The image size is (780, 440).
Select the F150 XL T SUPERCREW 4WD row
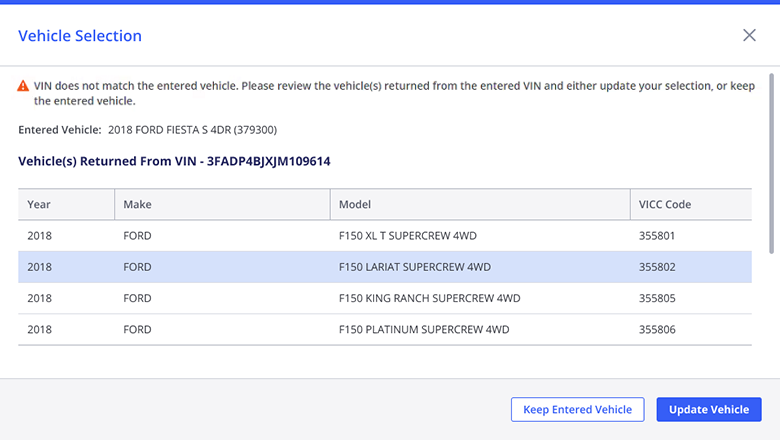point(385,236)
